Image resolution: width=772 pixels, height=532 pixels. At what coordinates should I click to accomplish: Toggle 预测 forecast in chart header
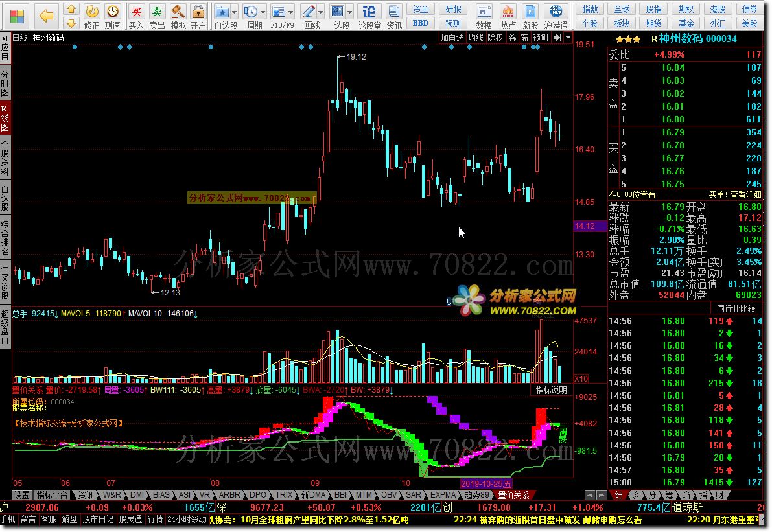541,38
